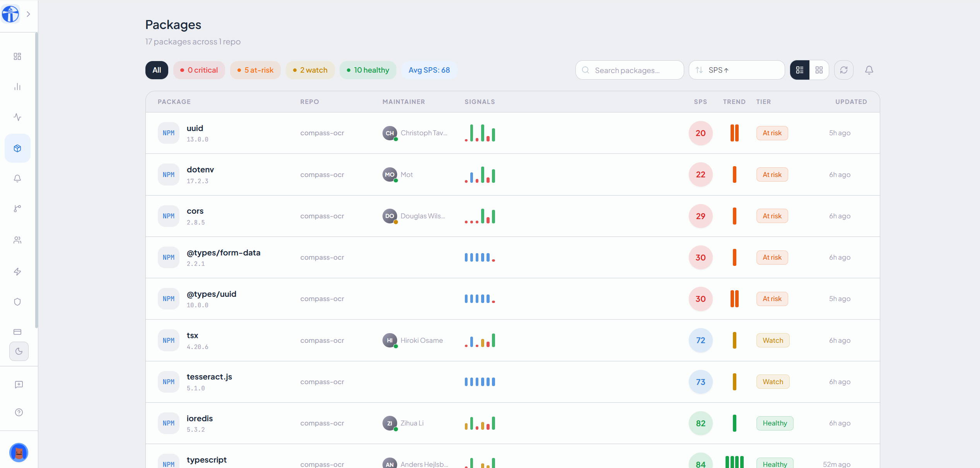Open the feedback message icon in sidebar
980x468 pixels.
tap(19, 385)
